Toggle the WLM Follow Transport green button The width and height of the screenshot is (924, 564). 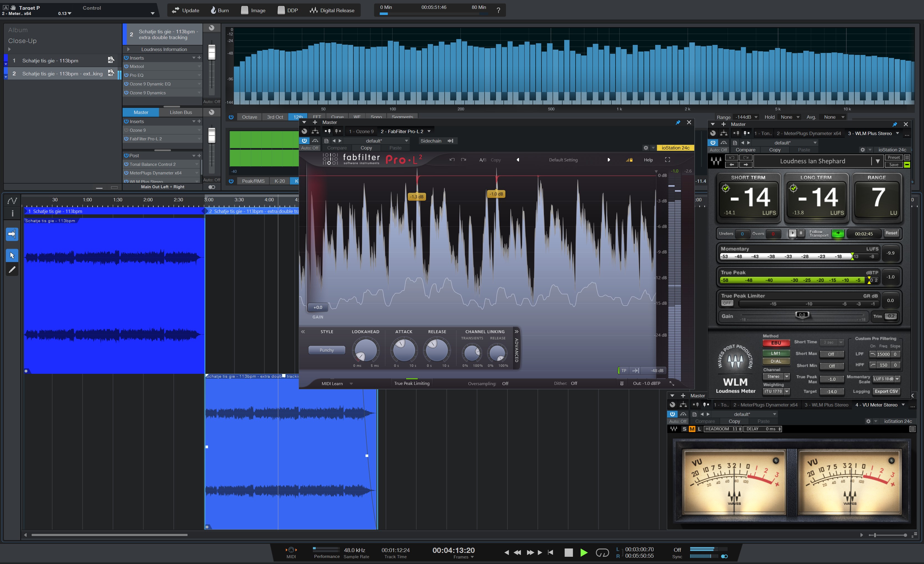[838, 233]
